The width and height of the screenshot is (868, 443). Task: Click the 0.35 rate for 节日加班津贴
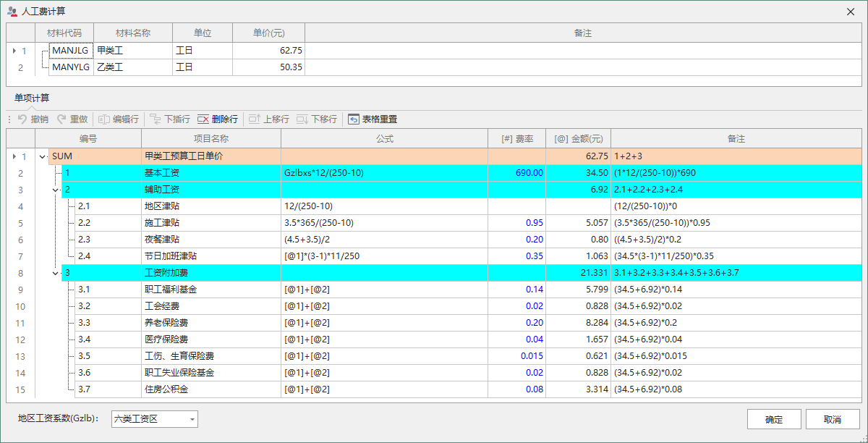coord(516,256)
